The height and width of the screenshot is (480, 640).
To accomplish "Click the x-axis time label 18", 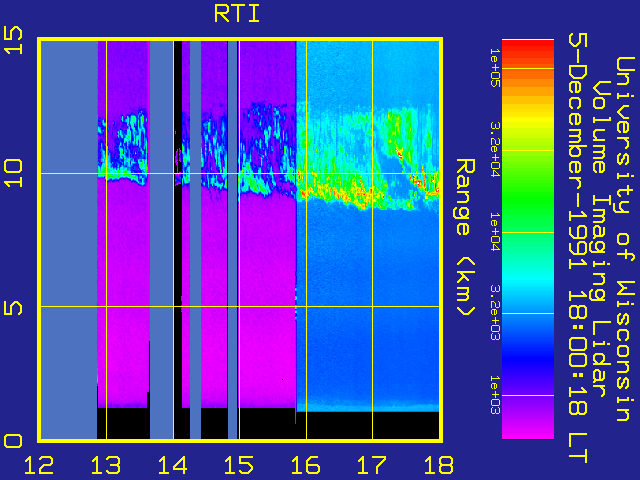I will point(439,465).
